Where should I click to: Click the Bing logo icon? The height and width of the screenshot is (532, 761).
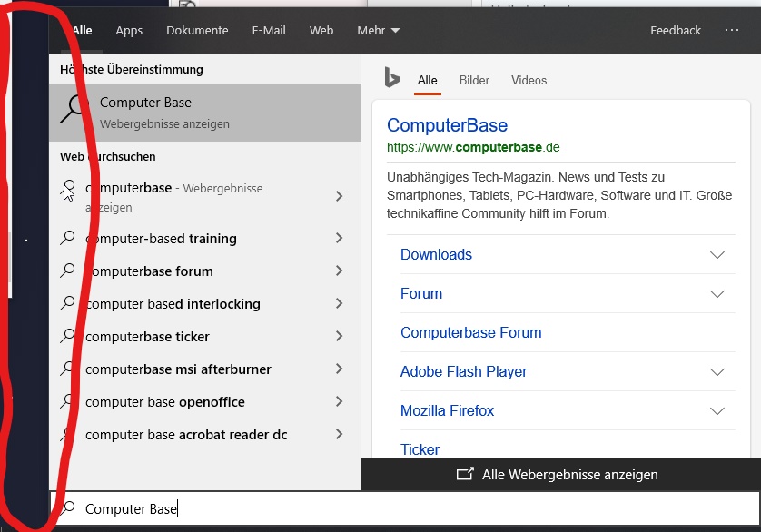(x=391, y=78)
